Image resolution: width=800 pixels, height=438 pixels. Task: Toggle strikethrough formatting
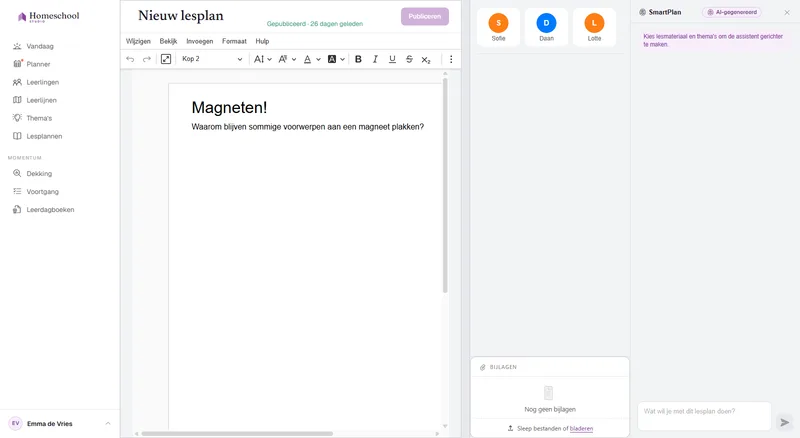pyautogui.click(x=409, y=59)
